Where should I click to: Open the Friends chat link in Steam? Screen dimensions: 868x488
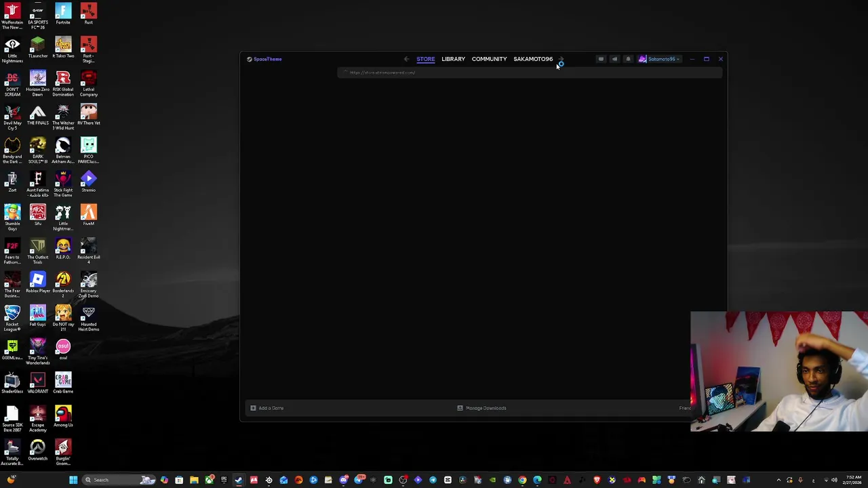point(684,408)
